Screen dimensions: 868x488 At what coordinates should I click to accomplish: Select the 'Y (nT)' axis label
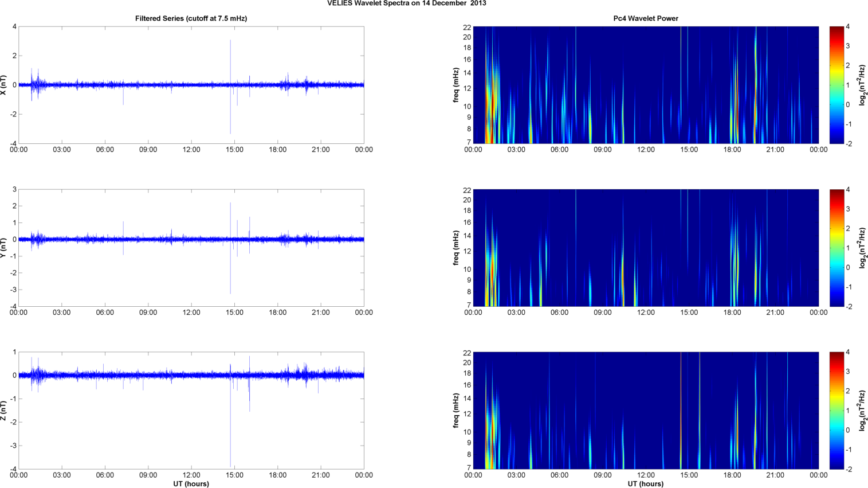pos(5,248)
